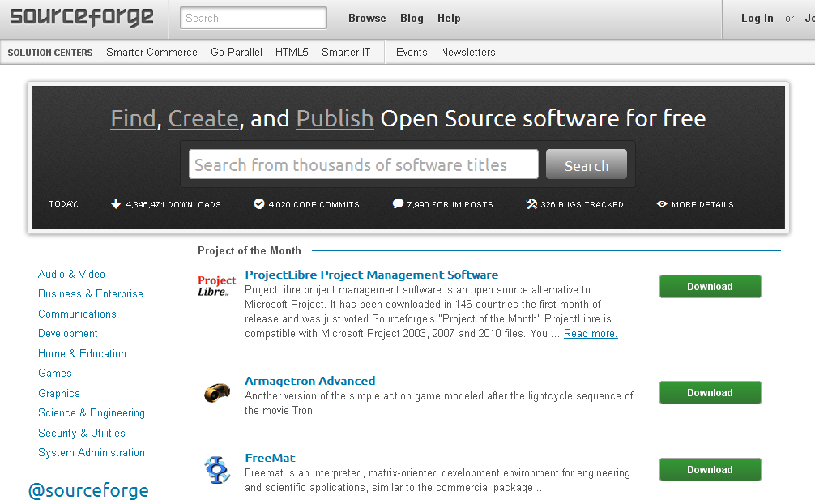The image size is (815, 504).
Task: Open the FreeMat project icon
Action: coord(217,470)
